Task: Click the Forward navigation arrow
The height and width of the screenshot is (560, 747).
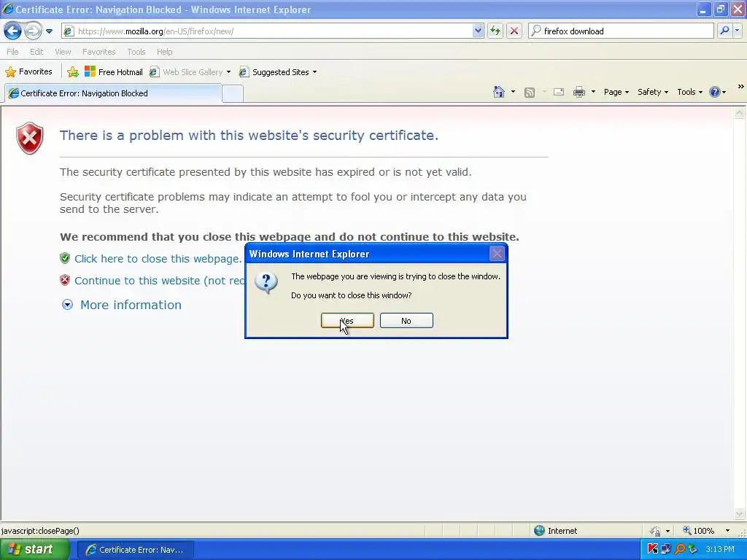Action: coord(33,31)
